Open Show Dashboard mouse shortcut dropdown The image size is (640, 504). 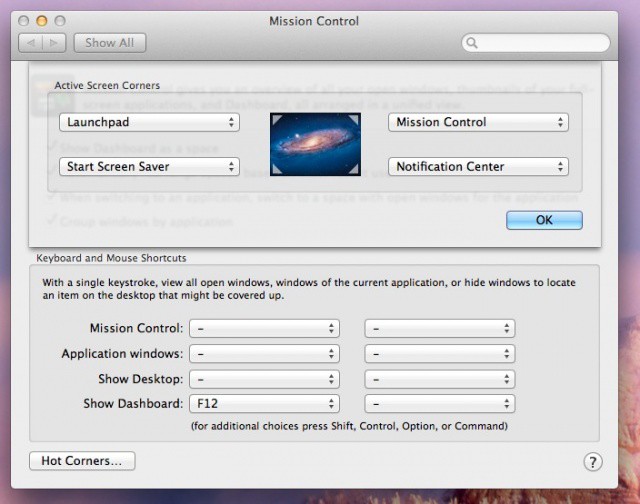point(440,404)
